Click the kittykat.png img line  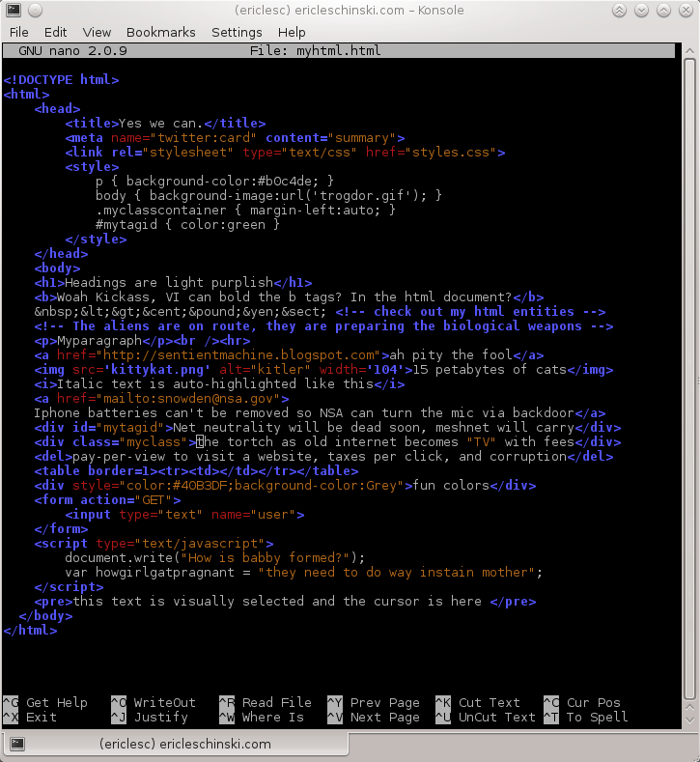(323, 370)
